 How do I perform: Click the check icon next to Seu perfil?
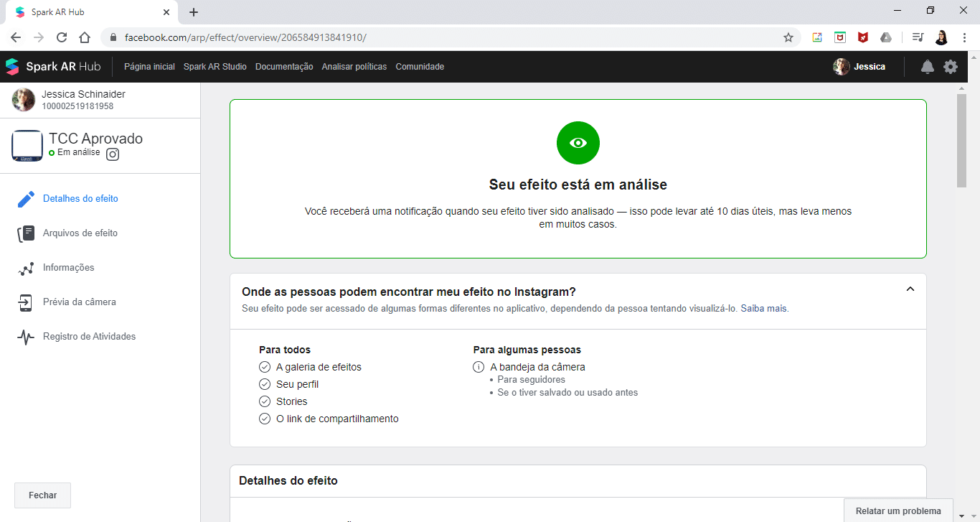click(x=265, y=384)
